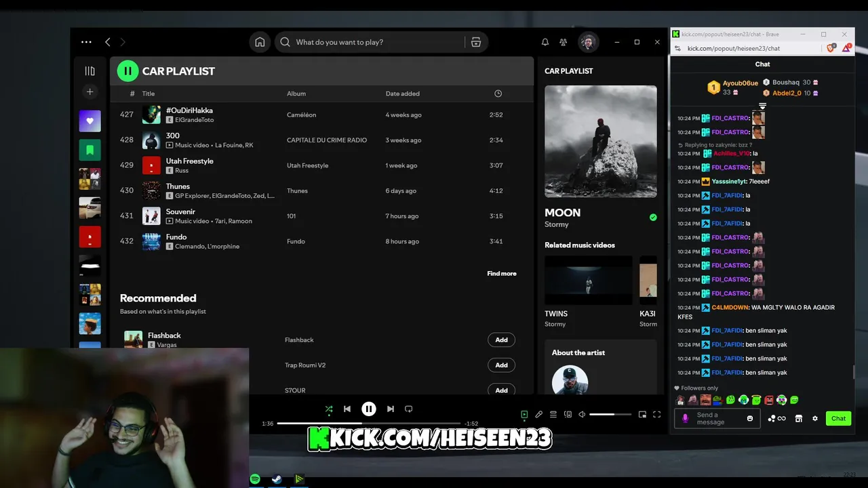This screenshot has width=868, height=488.
Task: Open Friend Activity icon
Action: (x=564, y=42)
